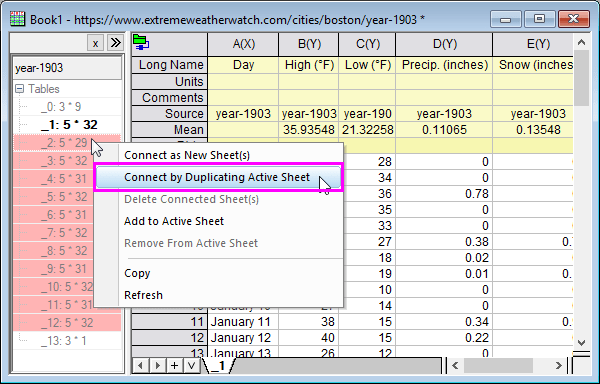
Task: Select column header A(X)
Action: point(243,44)
